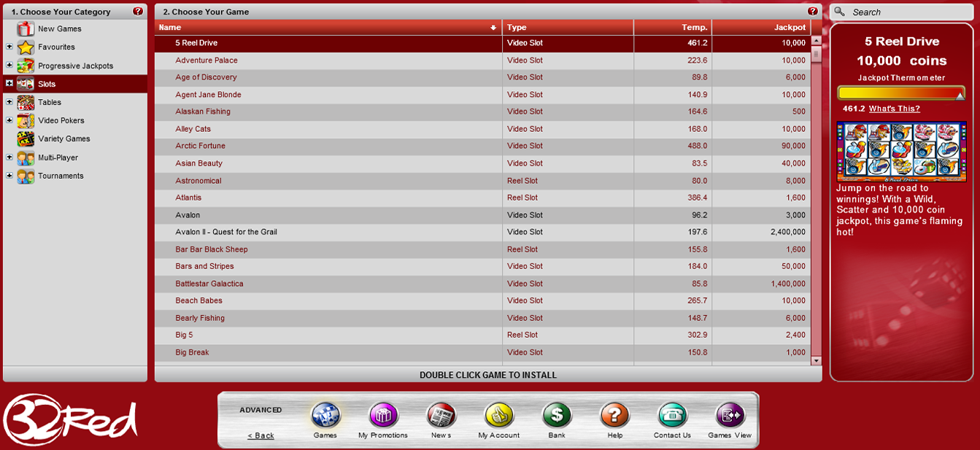Sort games by Temp. column
The height and width of the screenshot is (450, 980).
[x=673, y=28]
